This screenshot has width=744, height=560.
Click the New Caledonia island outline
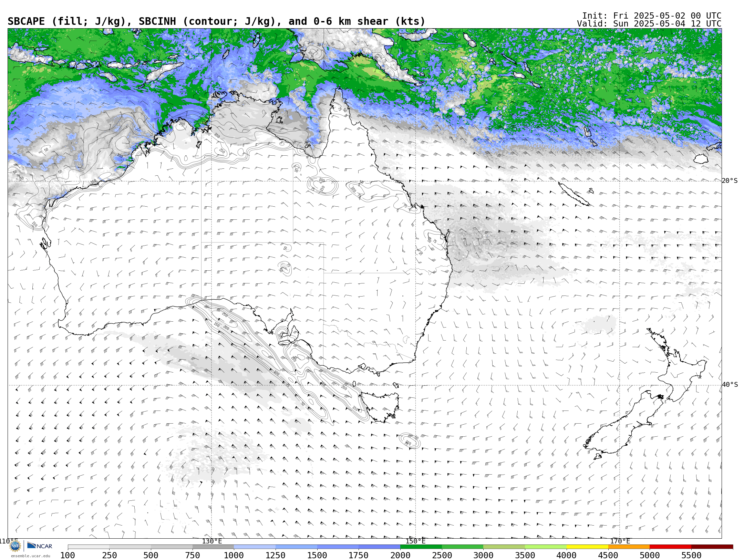[573, 194]
